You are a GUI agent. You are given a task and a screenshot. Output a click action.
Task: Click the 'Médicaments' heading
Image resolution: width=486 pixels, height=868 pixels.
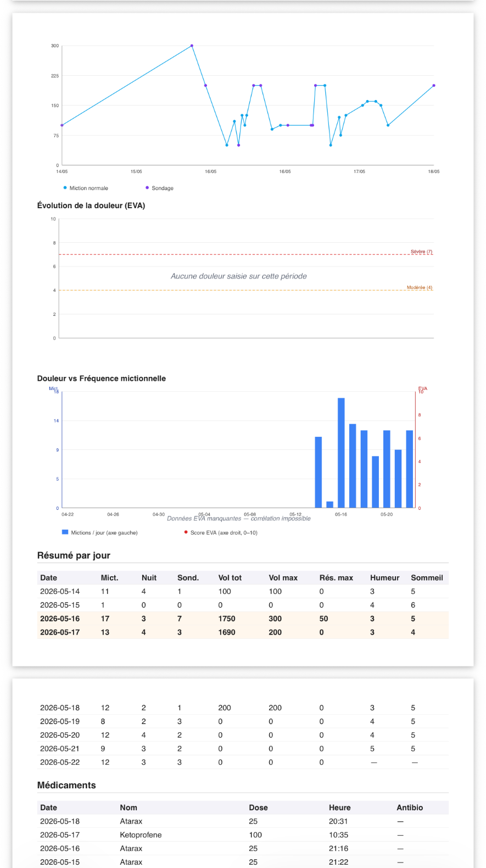click(x=66, y=786)
